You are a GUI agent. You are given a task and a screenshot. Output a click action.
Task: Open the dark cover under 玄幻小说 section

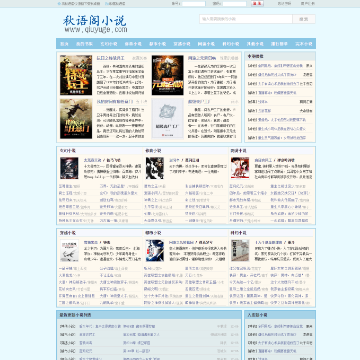pyautogui.click(x=69, y=168)
